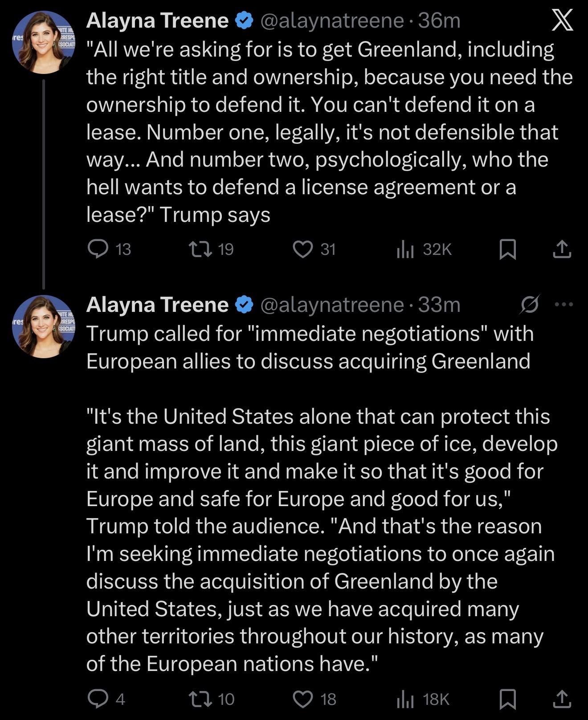View analytics of the 32K views tweet

(405, 249)
